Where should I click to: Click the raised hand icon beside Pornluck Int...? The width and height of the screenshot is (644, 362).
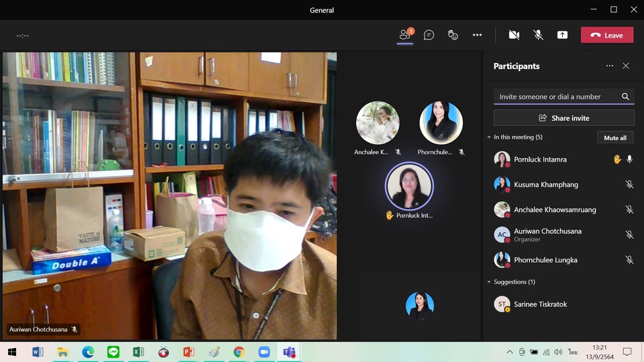(x=389, y=215)
